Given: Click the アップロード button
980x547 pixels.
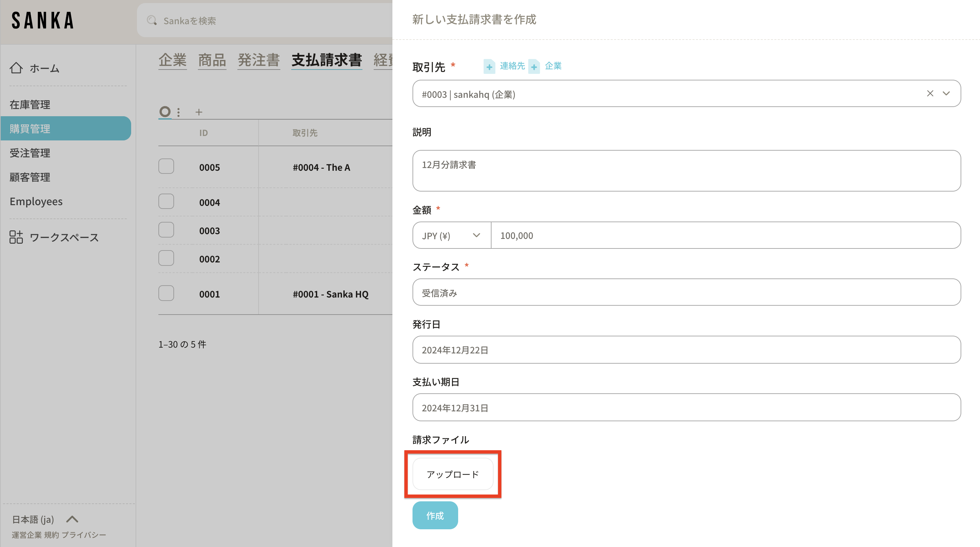Looking at the screenshot, I should [x=452, y=474].
